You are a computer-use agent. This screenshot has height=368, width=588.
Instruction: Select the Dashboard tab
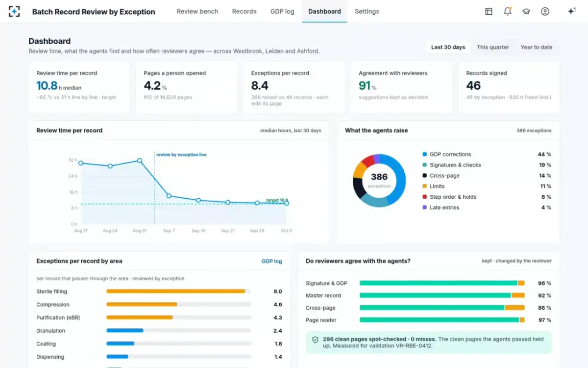pos(324,11)
